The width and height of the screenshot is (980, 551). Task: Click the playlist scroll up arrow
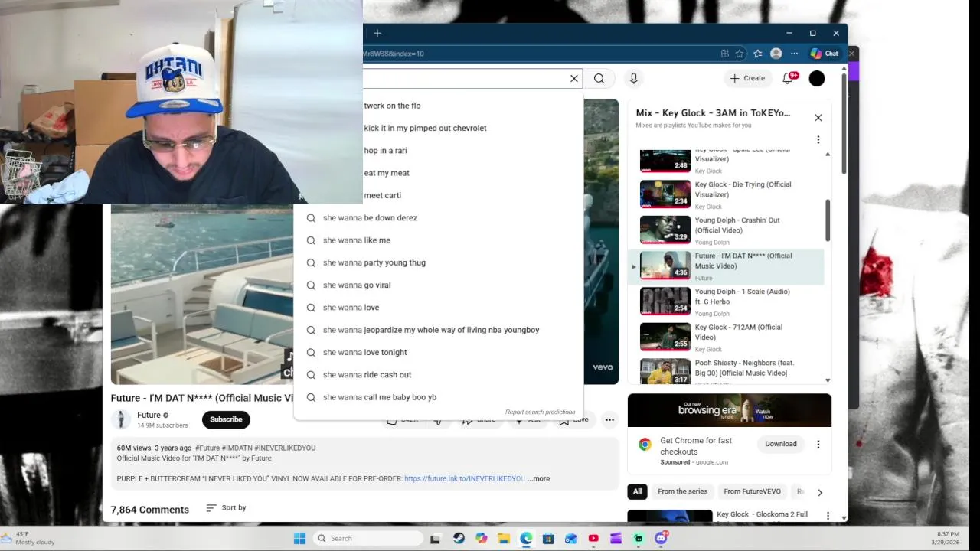828,155
